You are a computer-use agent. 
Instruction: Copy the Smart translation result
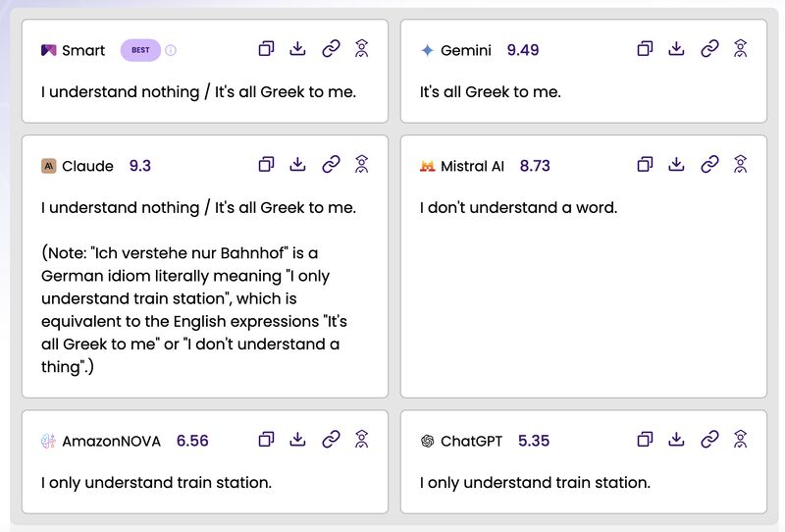pyautogui.click(x=266, y=49)
